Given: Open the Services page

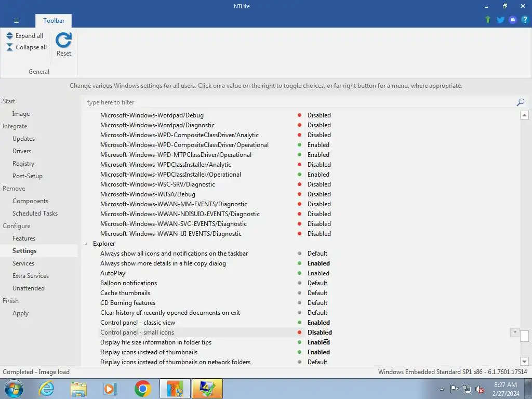Looking at the screenshot, I should pyautogui.click(x=23, y=263).
